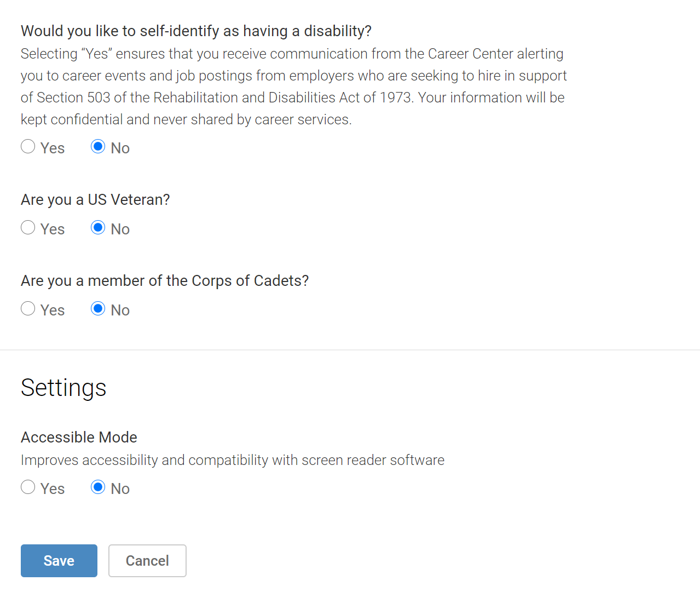Enable Accessible Mode with the Yes radio
700x592 pixels.
coord(28,487)
